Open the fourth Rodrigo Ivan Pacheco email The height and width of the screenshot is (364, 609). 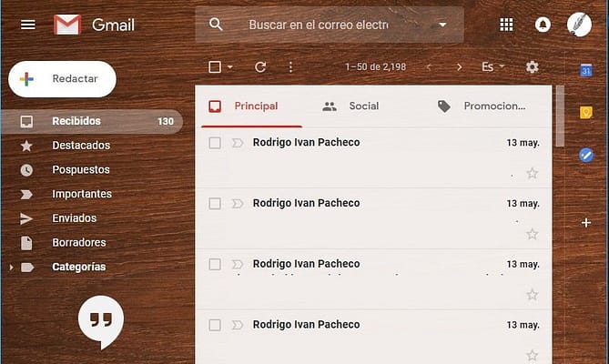373,338
